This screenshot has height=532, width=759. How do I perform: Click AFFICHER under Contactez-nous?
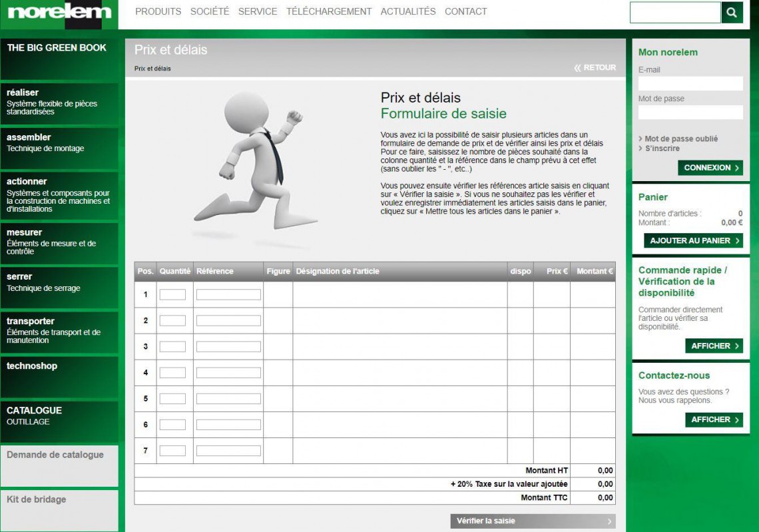pos(714,419)
